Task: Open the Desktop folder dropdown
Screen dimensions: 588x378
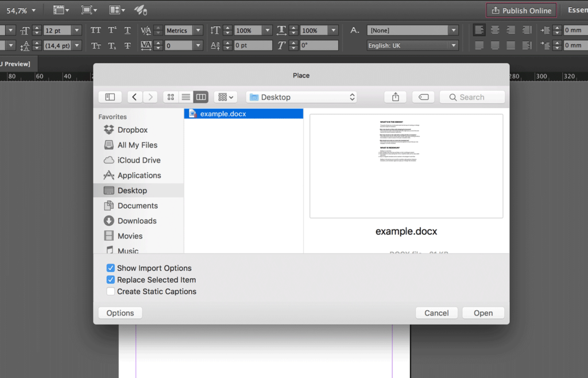Action: tap(301, 97)
